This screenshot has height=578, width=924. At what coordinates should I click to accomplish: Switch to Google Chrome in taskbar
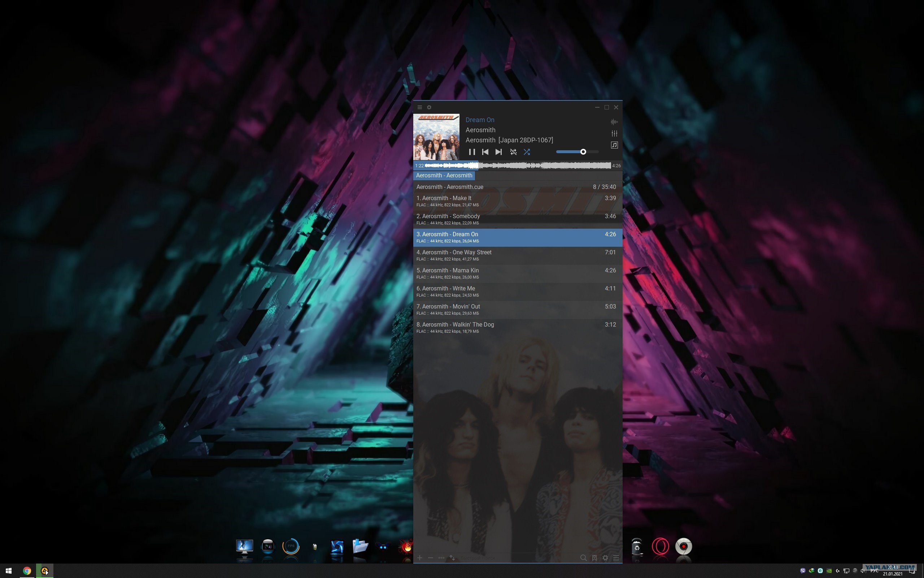pos(27,571)
